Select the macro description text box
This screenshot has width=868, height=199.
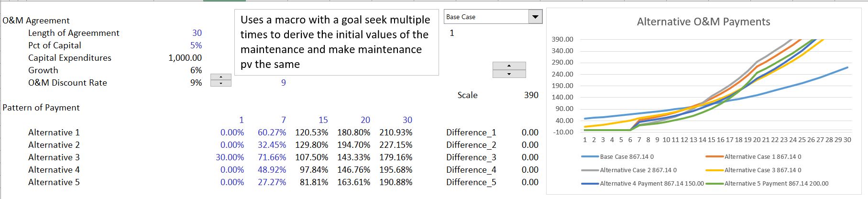click(336, 42)
